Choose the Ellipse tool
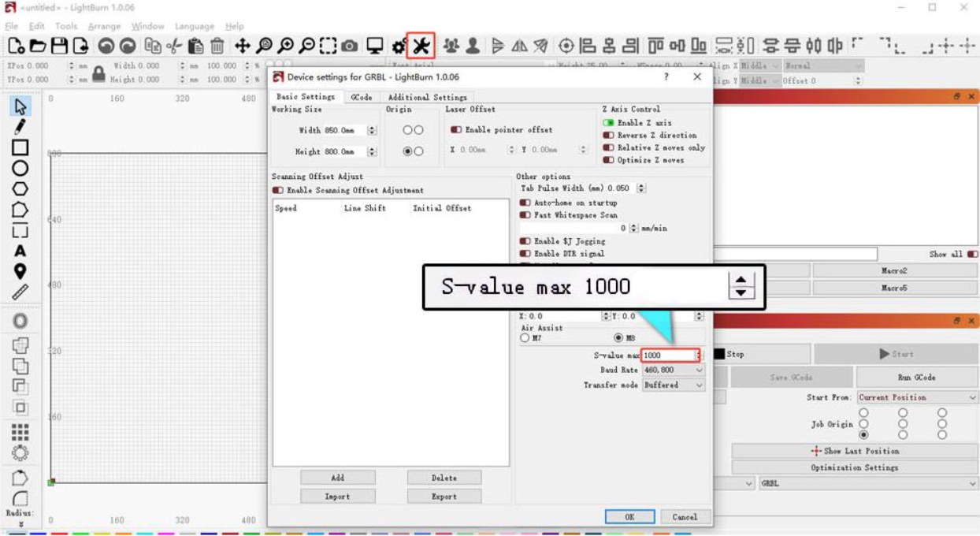This screenshot has width=980, height=536. [x=20, y=168]
